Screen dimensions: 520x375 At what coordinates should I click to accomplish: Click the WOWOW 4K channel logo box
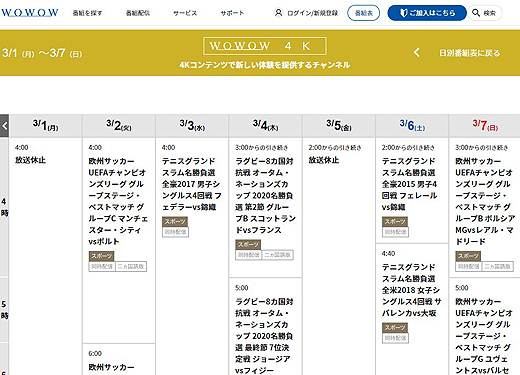(265, 46)
